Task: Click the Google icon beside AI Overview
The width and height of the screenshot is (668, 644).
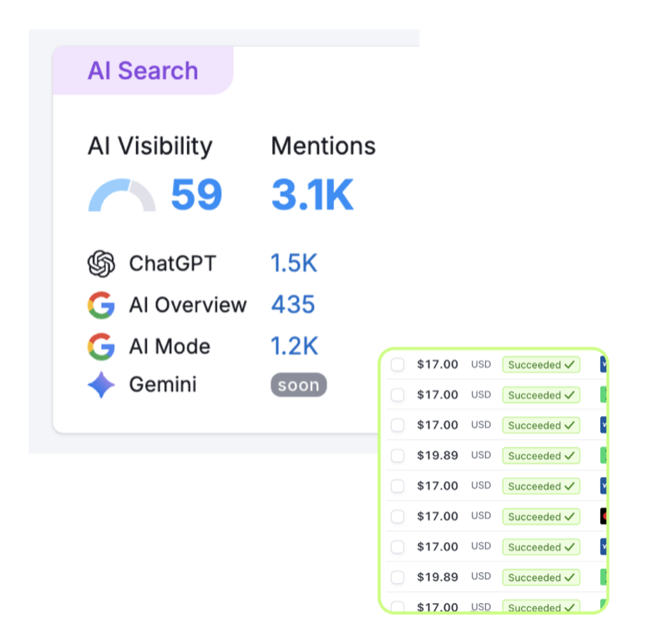Action: click(x=101, y=305)
